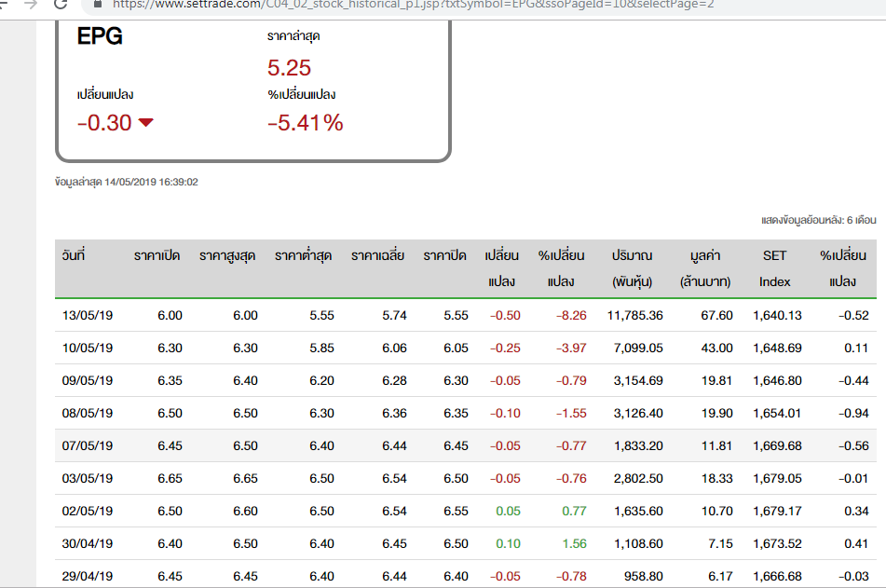Click the แสดงข้อมูลย้อนหลัง: 6 เดือน label
The width and height of the screenshot is (886, 588).
click(x=819, y=220)
